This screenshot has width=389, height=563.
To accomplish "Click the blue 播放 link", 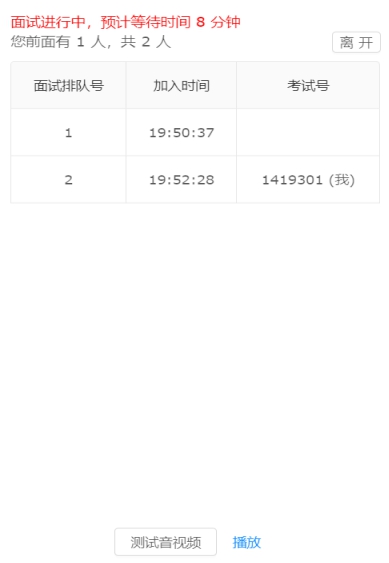I will (247, 542).
